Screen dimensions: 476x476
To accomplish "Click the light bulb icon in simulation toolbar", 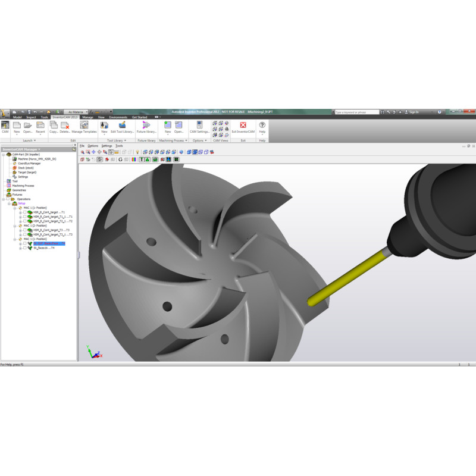I will coord(137,152).
